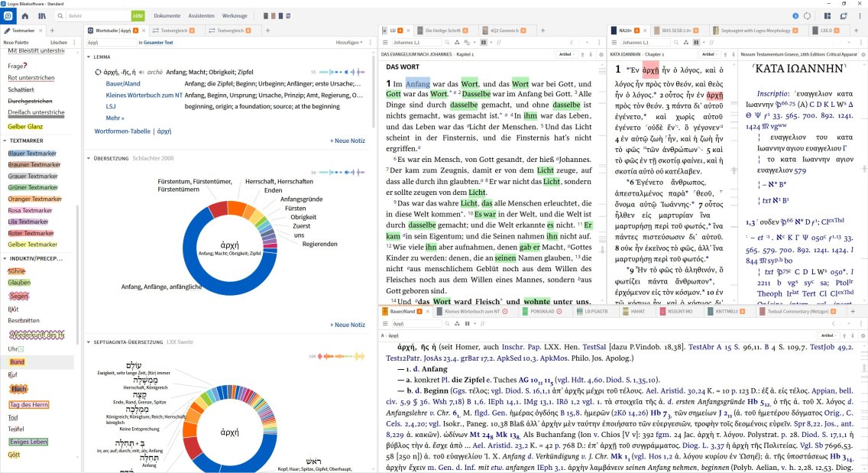Open the Artikel dropdown in the NA28+ panel
This screenshot has width=868, height=473.
point(709,54)
